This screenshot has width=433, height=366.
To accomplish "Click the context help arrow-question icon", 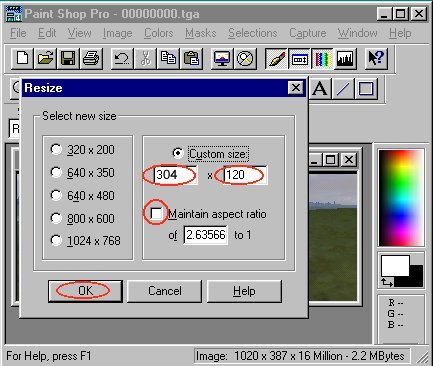I will (376, 59).
